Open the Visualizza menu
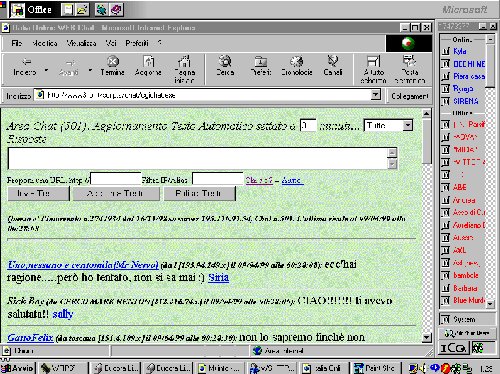The image size is (500, 374). (81, 43)
